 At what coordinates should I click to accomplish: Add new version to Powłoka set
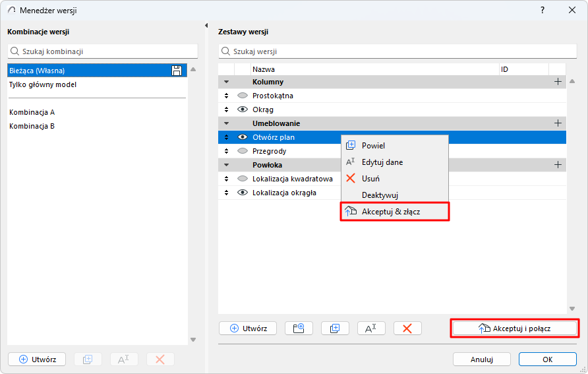click(x=558, y=165)
